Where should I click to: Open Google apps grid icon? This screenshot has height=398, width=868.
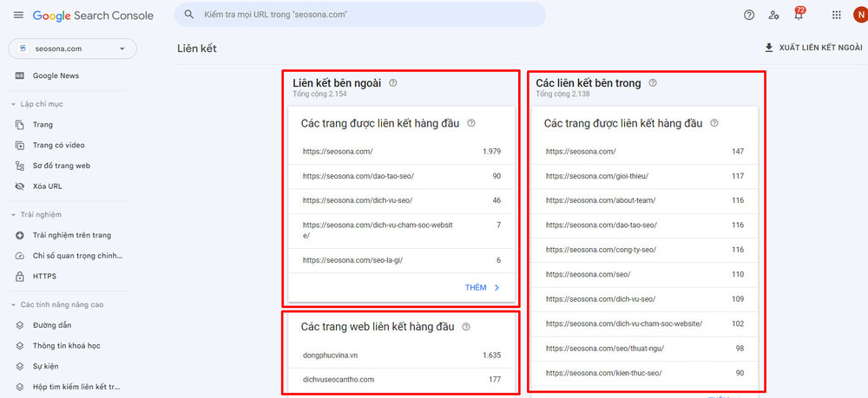pos(837,15)
